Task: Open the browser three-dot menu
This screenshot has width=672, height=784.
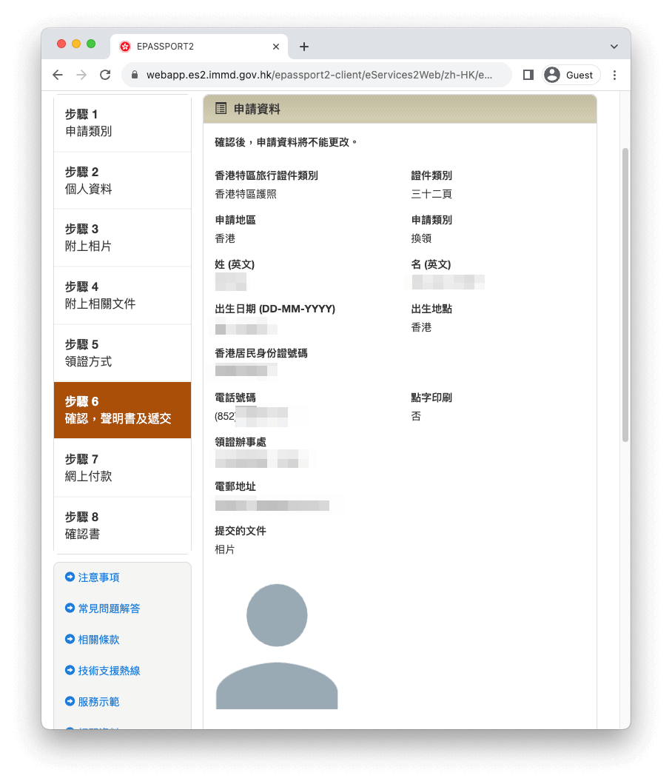Action: [614, 75]
